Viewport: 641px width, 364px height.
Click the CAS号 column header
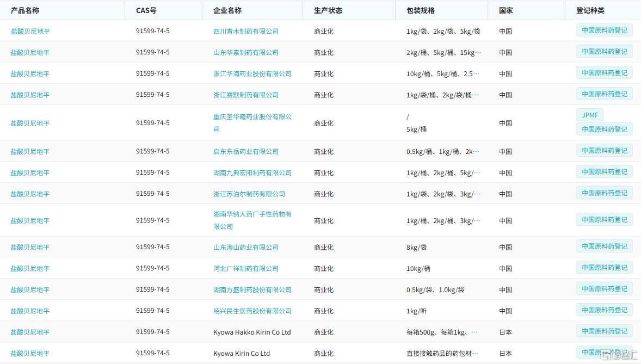[x=146, y=11]
